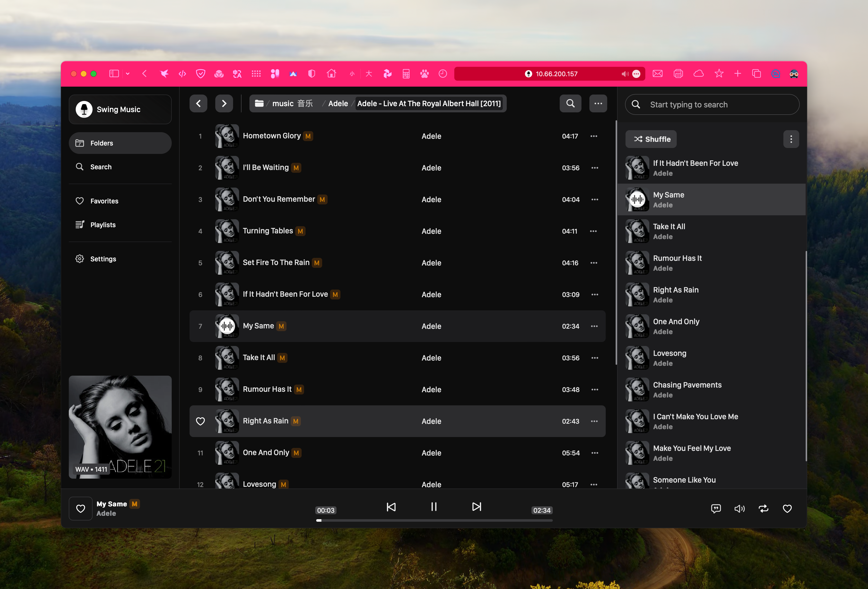The image size is (868, 589).
Task: Open queue options three-dot menu
Action: click(791, 139)
